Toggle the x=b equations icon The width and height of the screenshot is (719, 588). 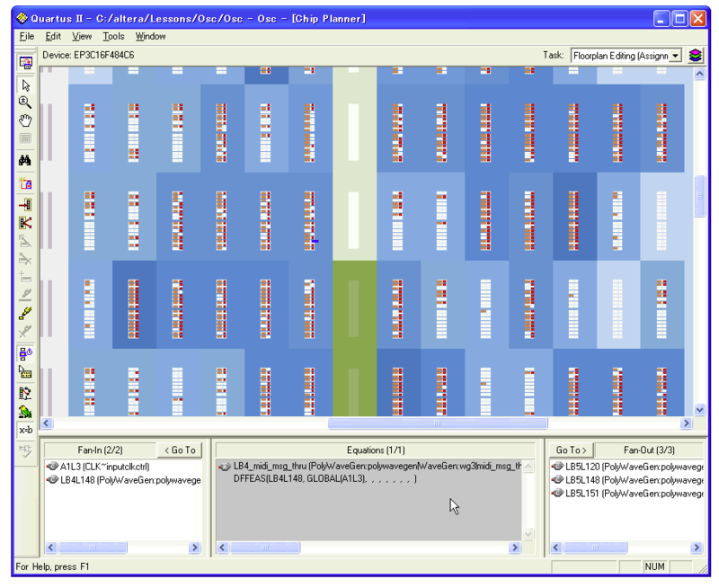(x=25, y=430)
